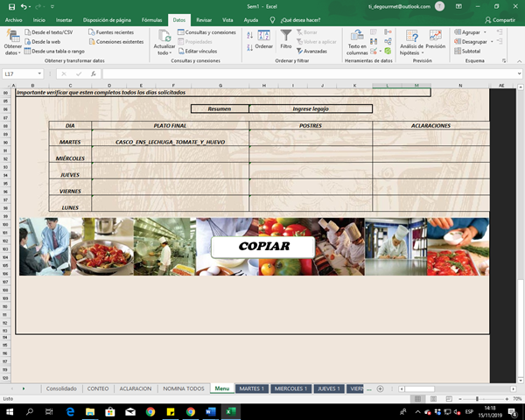Open the Esquema dialog launcher
525x420 pixels.
[504, 60]
